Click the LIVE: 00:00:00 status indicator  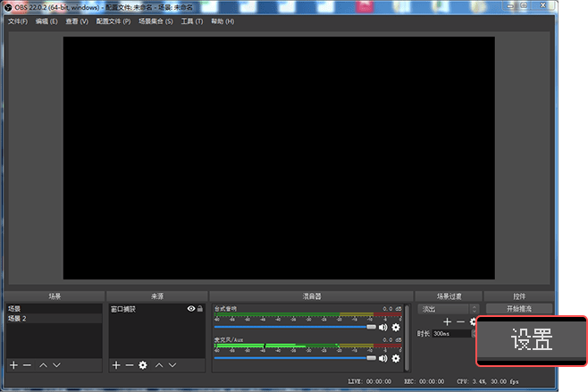click(369, 381)
